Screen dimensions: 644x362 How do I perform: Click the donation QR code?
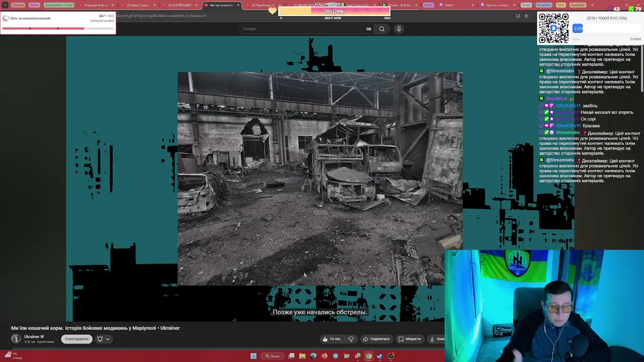pos(553,28)
